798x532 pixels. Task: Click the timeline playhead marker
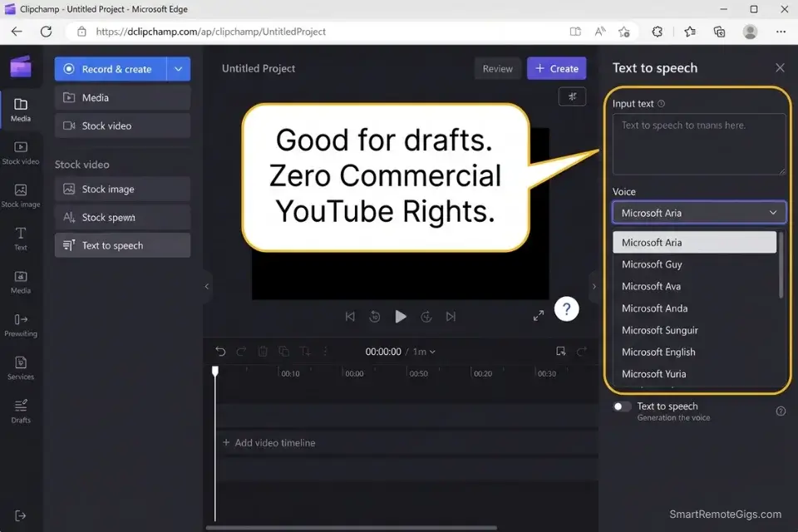tap(215, 371)
